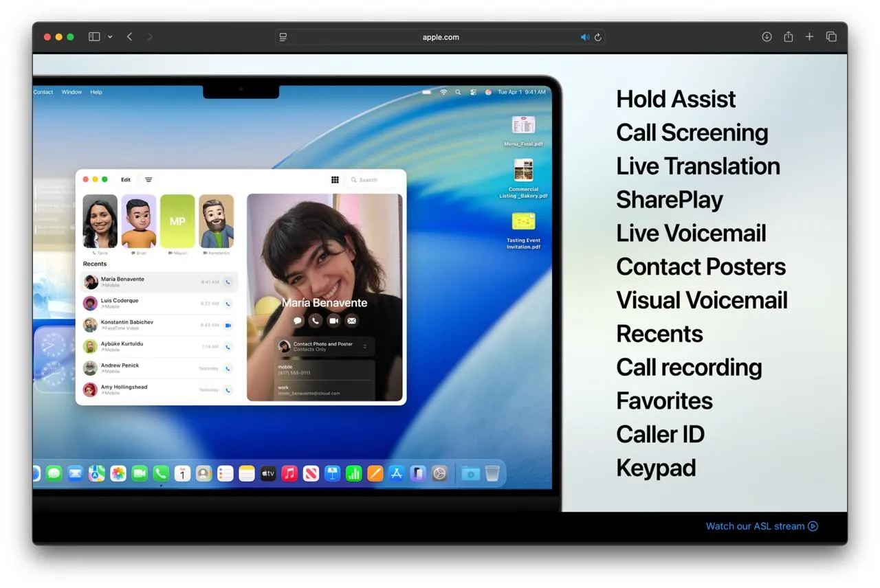Show Safari downloads
Viewport: 880px width, 588px height.
[x=767, y=37]
